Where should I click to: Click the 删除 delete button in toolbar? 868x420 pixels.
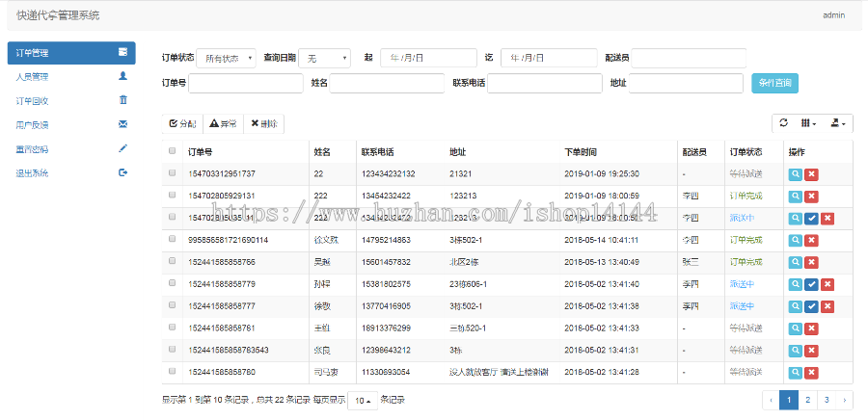coord(264,124)
